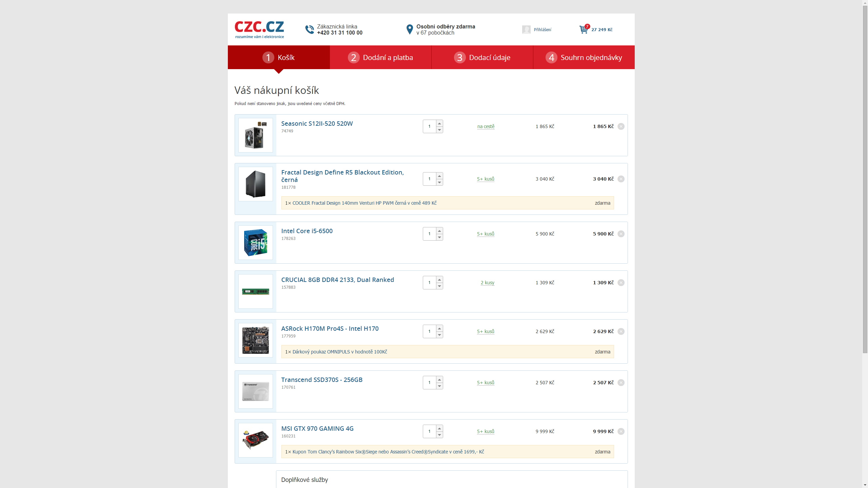Remove Transcend SSD370S from cart

point(621,383)
